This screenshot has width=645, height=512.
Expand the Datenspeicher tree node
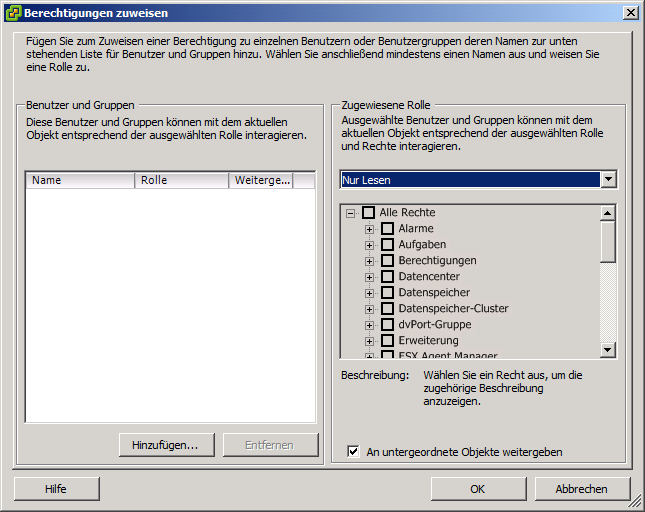tap(369, 293)
